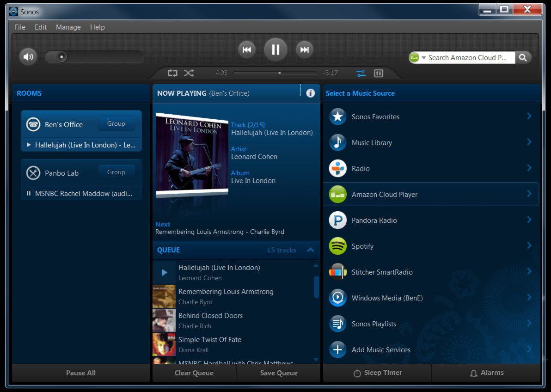Click the Windows Media (BenE) icon
The image size is (551, 392).
pos(338,298)
